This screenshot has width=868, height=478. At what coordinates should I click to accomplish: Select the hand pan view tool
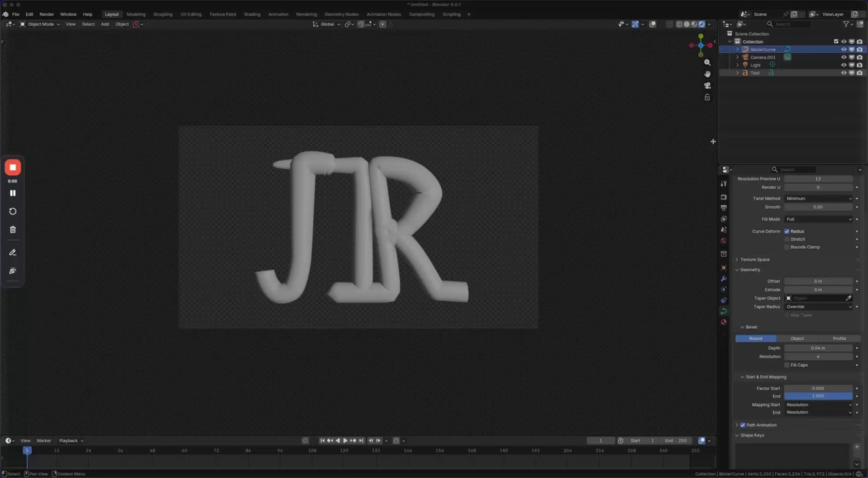pos(707,74)
